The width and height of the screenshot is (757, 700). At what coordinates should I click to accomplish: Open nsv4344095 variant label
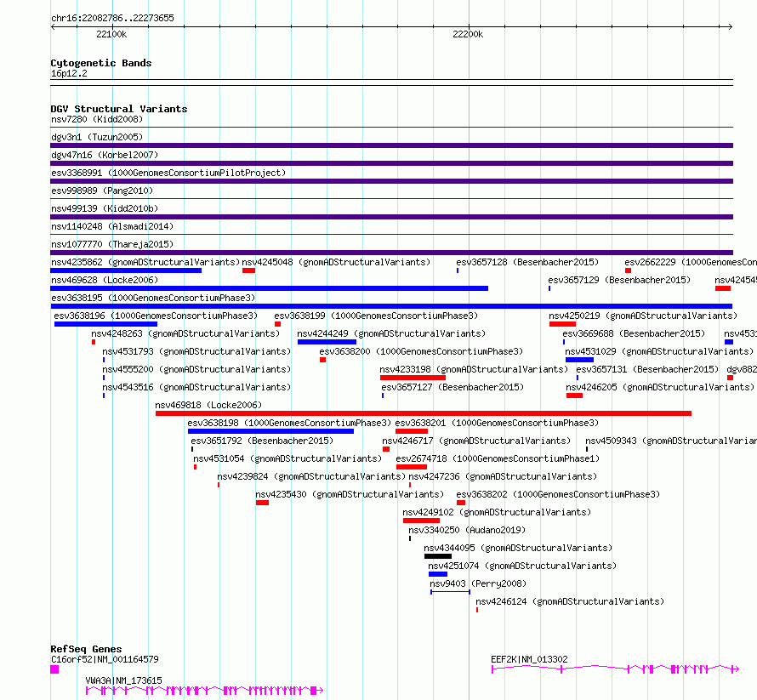(x=518, y=548)
